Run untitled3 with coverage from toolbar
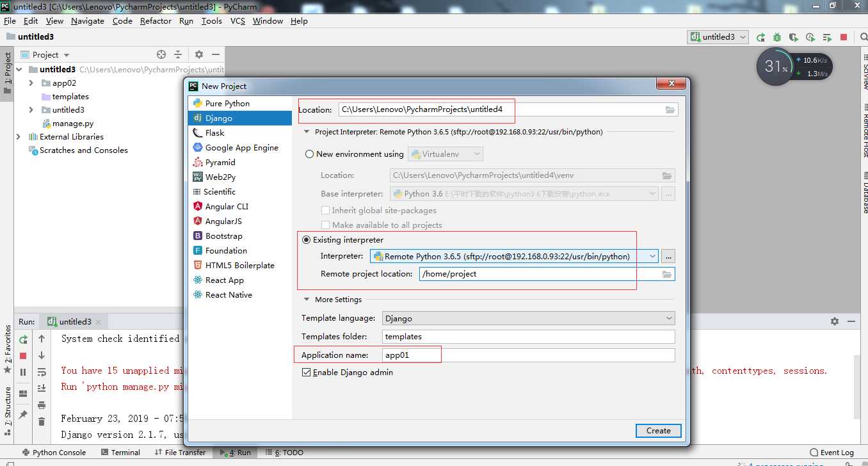 click(x=794, y=37)
